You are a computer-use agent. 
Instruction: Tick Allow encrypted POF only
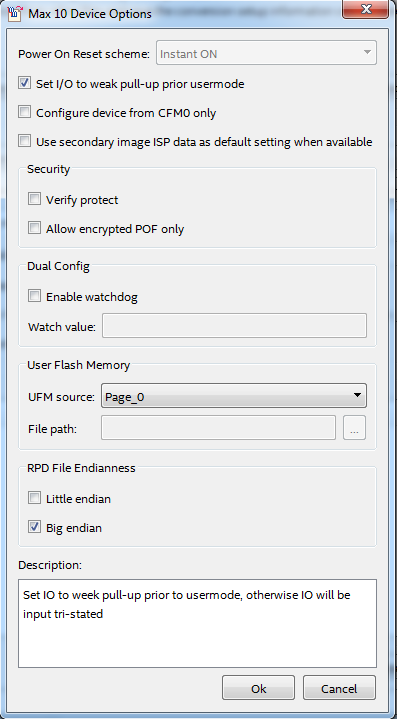point(34,228)
